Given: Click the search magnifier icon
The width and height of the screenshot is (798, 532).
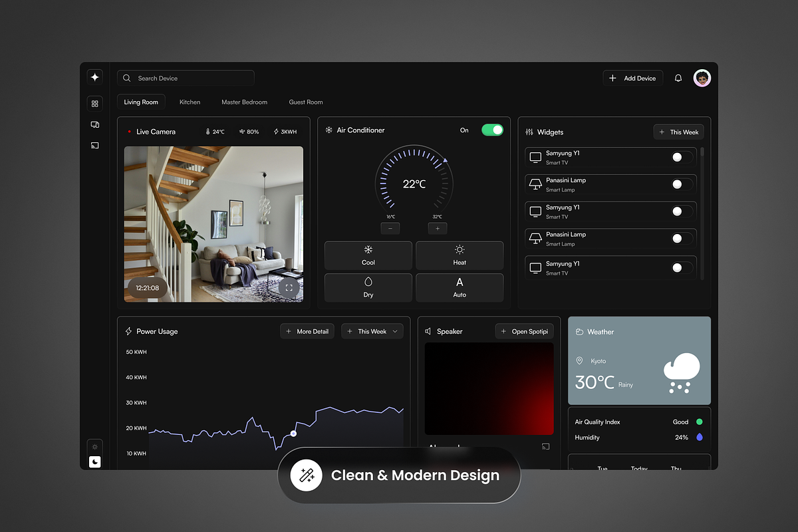Looking at the screenshot, I should point(127,78).
